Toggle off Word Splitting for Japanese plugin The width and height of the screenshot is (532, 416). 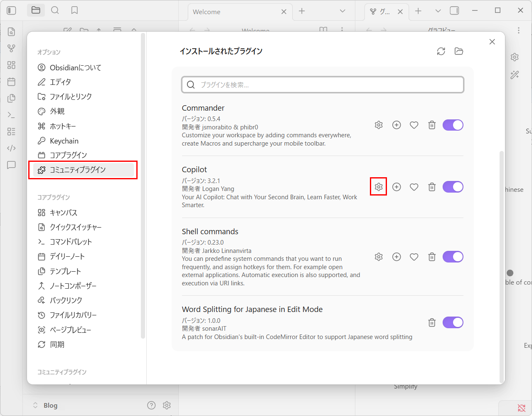[x=453, y=322]
